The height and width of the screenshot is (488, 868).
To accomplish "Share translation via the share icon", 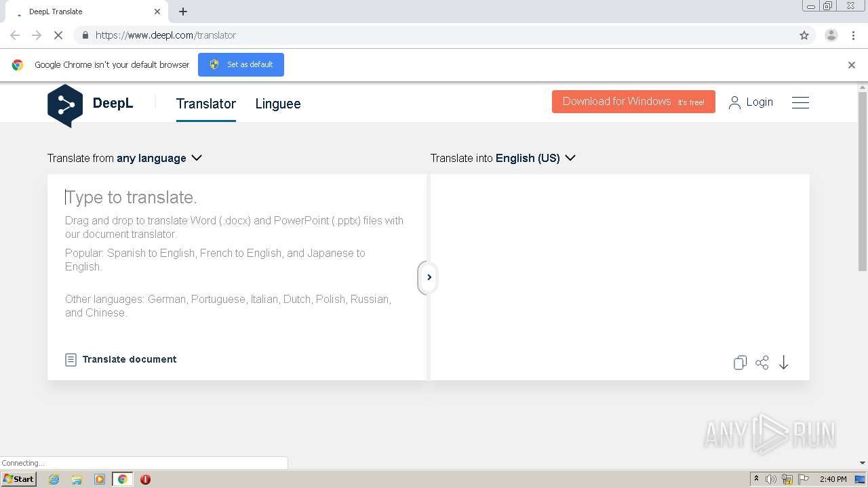I will coord(762,363).
